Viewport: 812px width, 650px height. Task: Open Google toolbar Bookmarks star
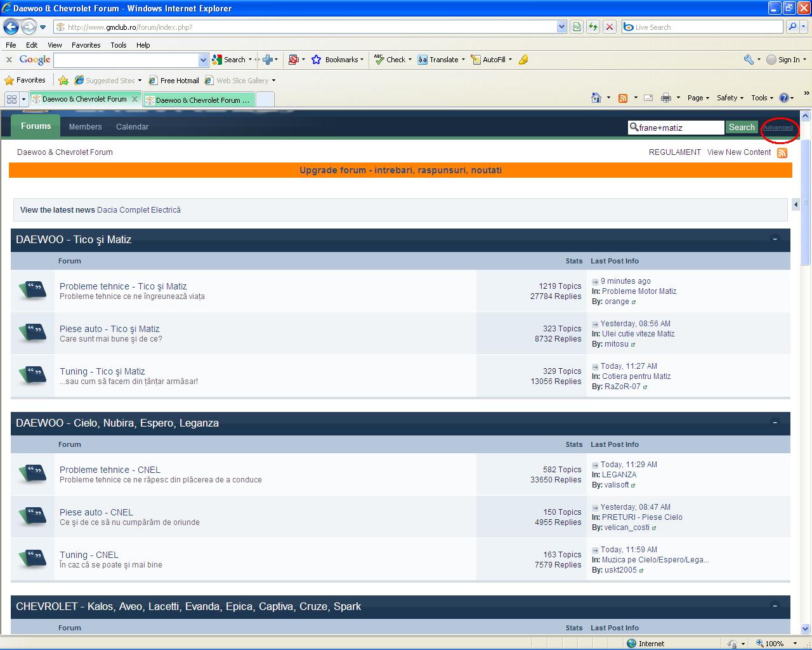(x=317, y=60)
